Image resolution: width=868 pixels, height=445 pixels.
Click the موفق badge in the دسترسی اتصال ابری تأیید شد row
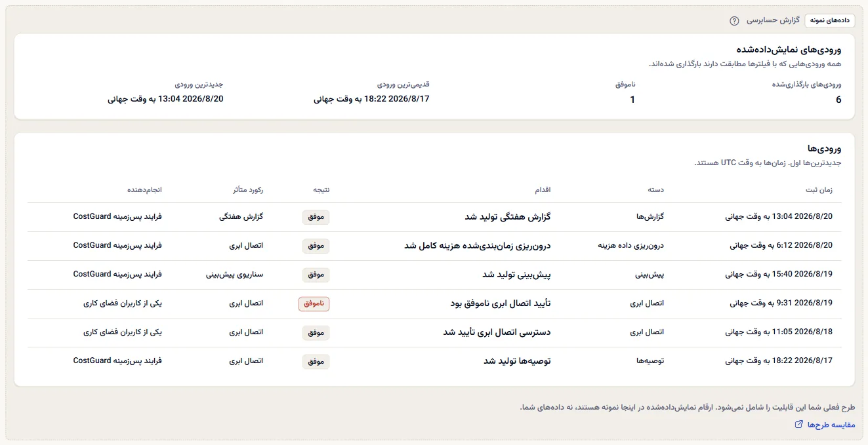pos(316,332)
